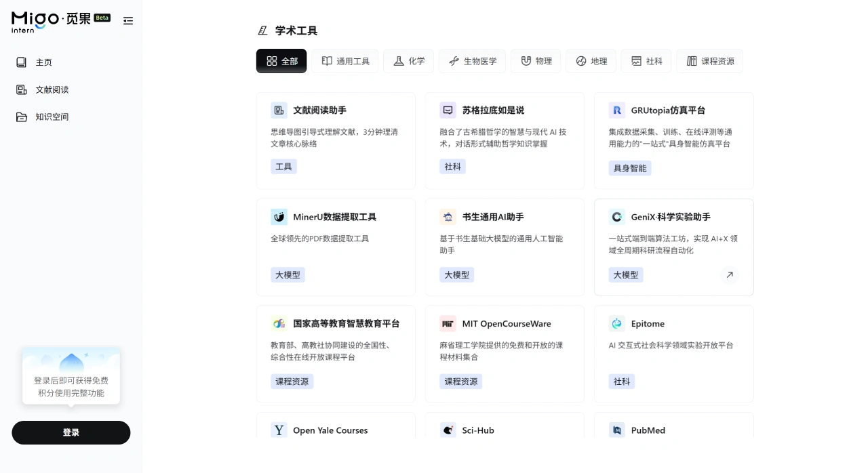This screenshot has width=868, height=473.
Task: Click the 登录后即可获得免费积分 tooltip card
Action: click(x=71, y=376)
